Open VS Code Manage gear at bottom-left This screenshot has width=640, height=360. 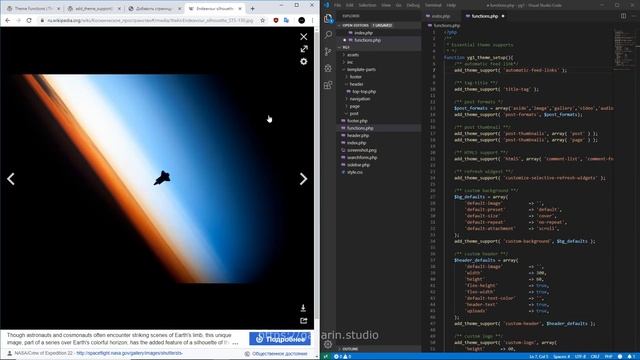[329, 344]
